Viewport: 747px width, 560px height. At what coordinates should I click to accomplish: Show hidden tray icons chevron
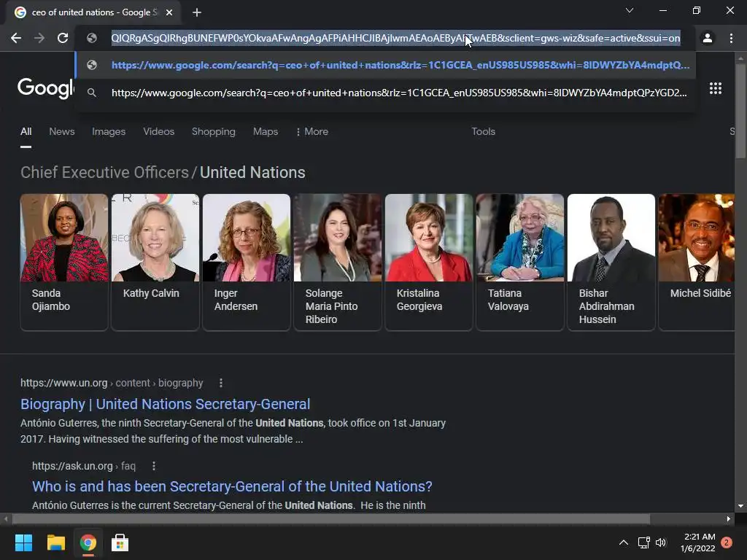623,542
